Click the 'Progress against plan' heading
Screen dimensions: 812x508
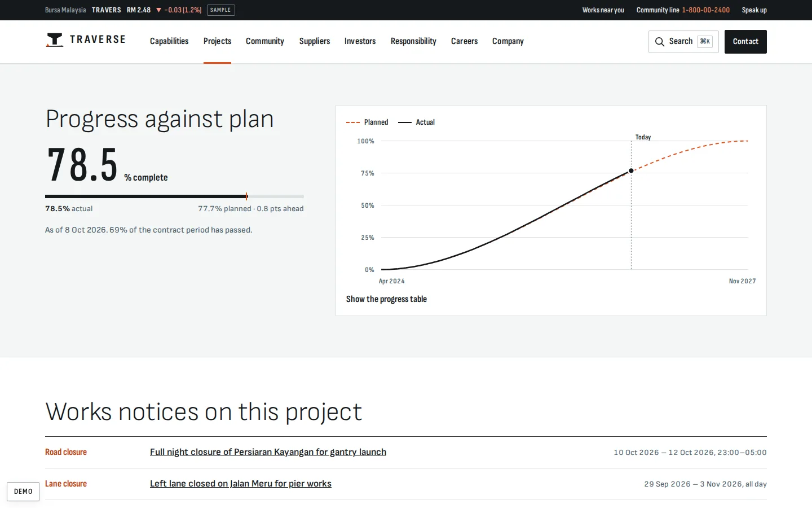coord(160,119)
